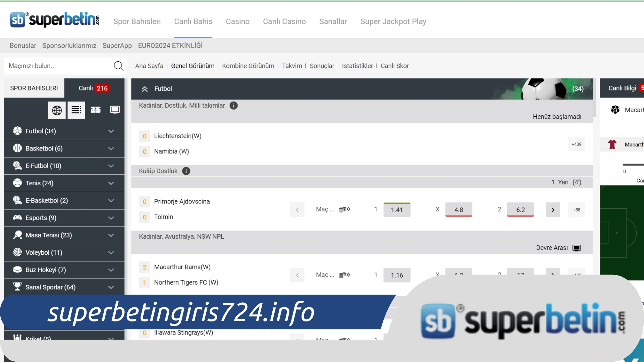Click the Esports gamepad icon
The height and width of the screenshot is (362, 644).
[x=17, y=218]
